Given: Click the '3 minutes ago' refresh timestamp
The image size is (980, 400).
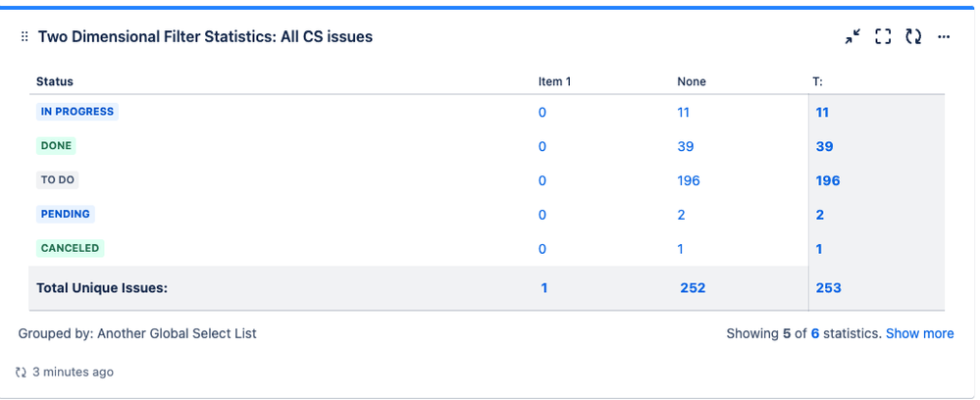Looking at the screenshot, I should pos(74,373).
